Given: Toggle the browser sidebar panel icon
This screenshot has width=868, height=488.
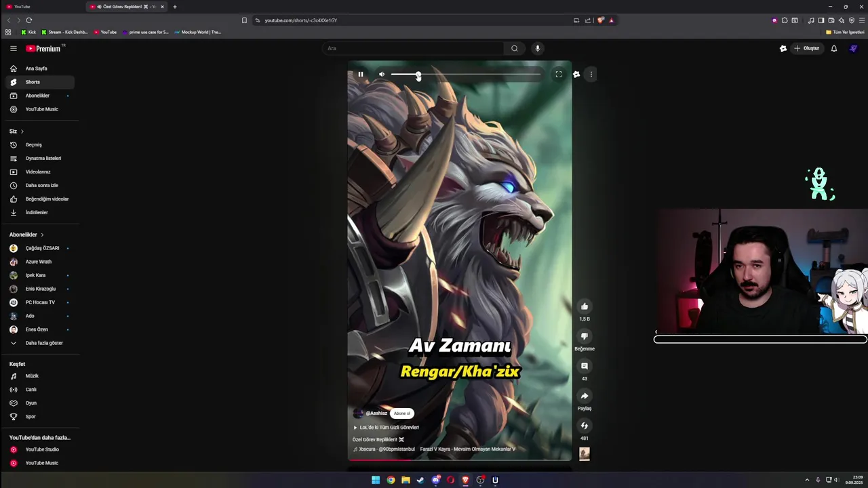Looking at the screenshot, I should pos(821,20).
